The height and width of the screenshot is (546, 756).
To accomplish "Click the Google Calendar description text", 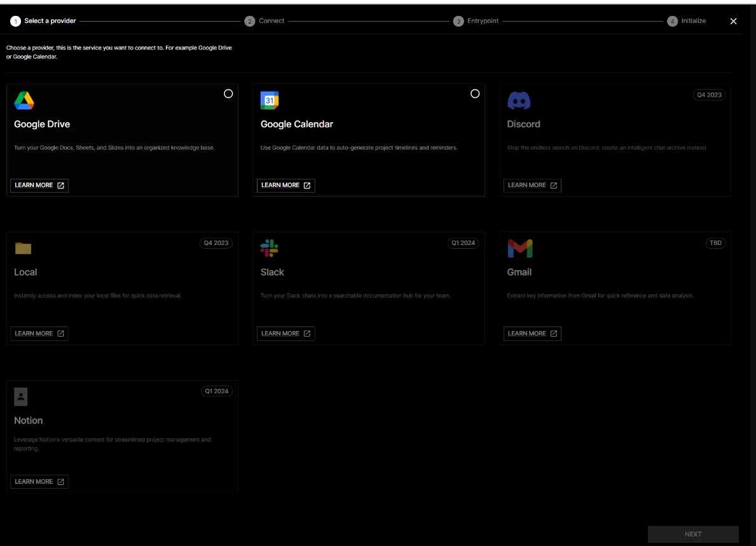I will (x=359, y=148).
